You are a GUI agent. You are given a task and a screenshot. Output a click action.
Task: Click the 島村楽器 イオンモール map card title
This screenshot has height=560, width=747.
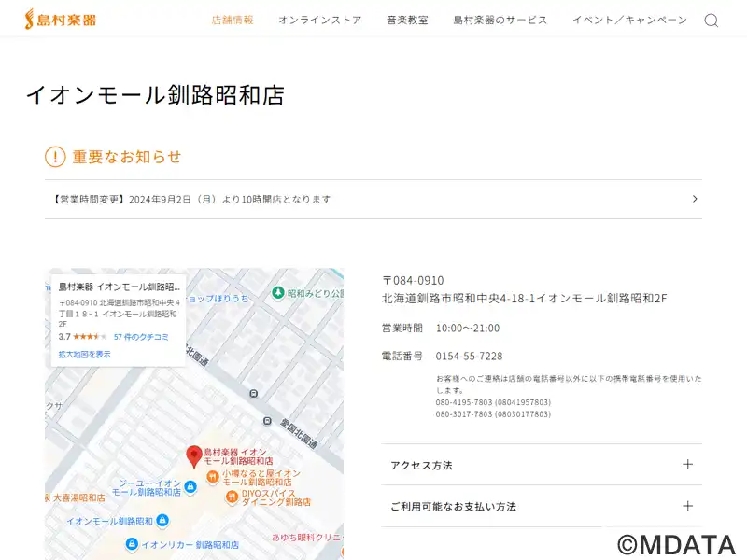[x=120, y=287]
